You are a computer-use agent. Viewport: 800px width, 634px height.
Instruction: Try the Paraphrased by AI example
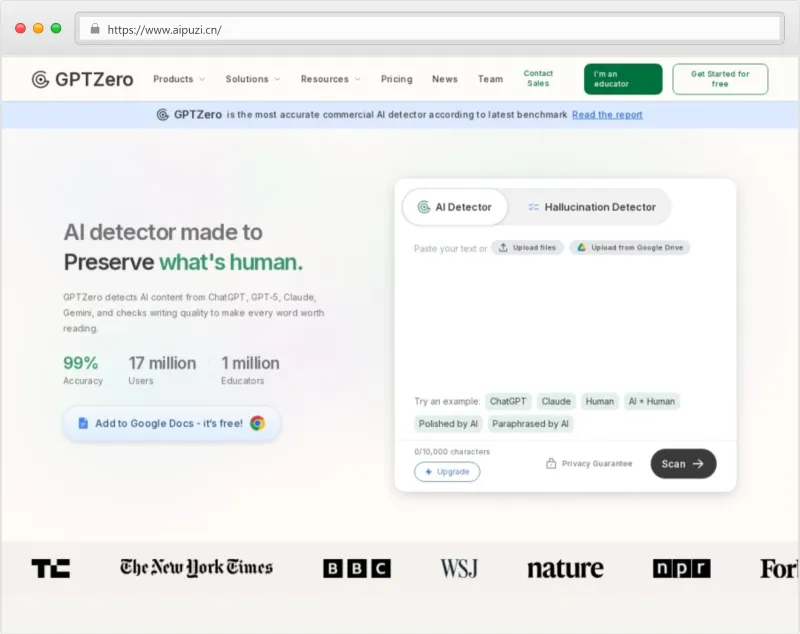[530, 424]
